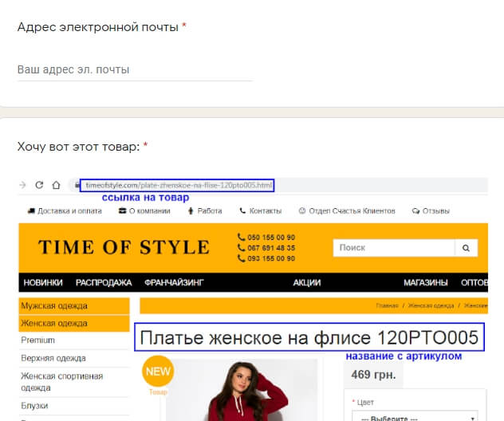This screenshot has width=504, height=421.
Task: Click the product photo of red hoodie dress
Action: [242, 390]
